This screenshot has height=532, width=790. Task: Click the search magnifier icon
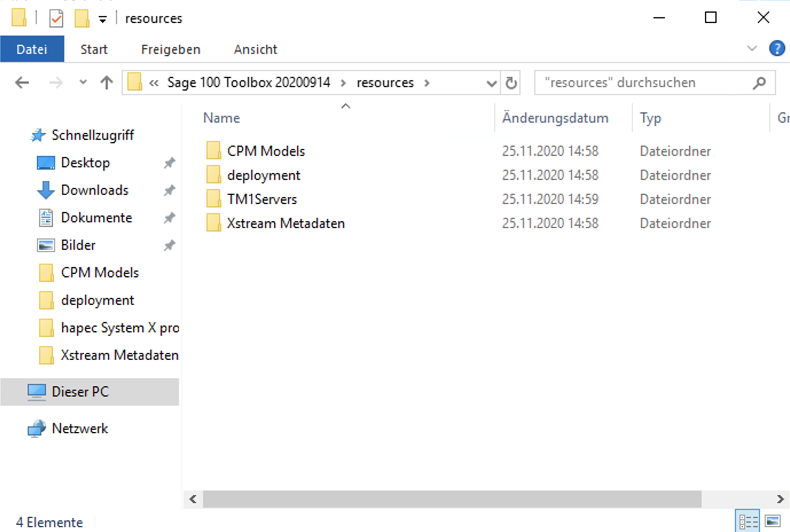759,83
